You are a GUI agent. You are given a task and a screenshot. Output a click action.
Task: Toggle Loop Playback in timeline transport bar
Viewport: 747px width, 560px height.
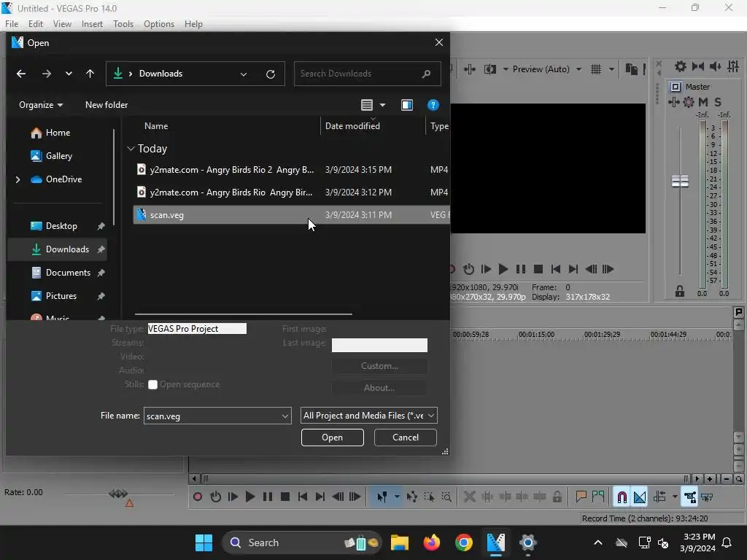tap(215, 497)
